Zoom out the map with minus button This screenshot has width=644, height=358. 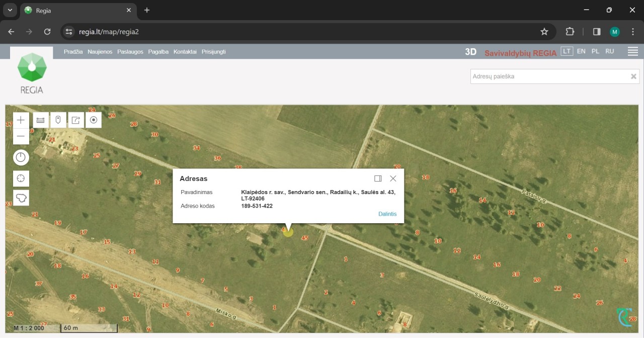click(21, 136)
